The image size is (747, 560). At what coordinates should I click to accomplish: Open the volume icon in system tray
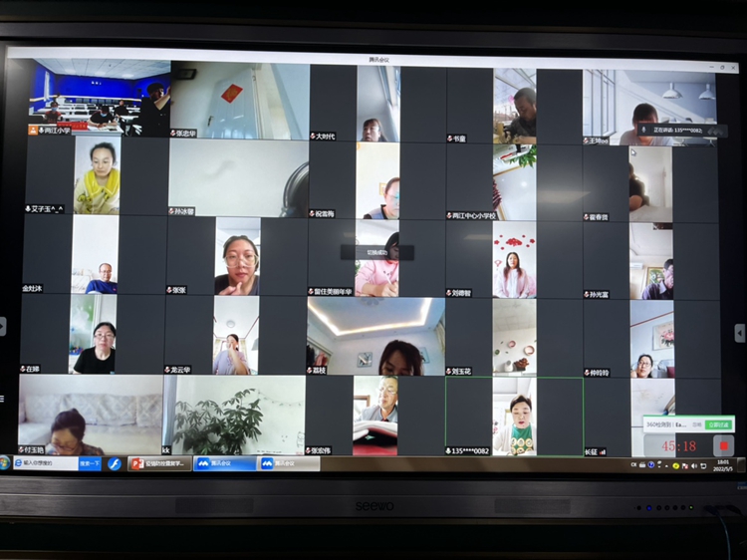(x=693, y=464)
